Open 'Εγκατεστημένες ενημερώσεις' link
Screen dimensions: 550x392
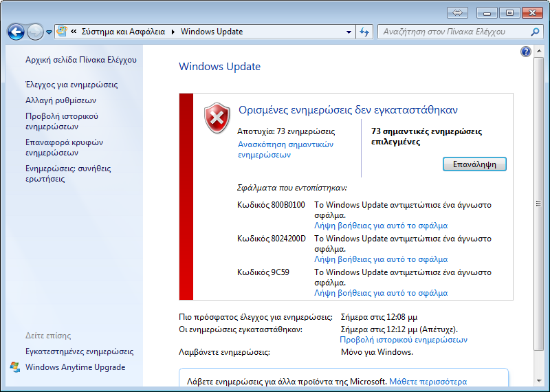[x=79, y=351]
